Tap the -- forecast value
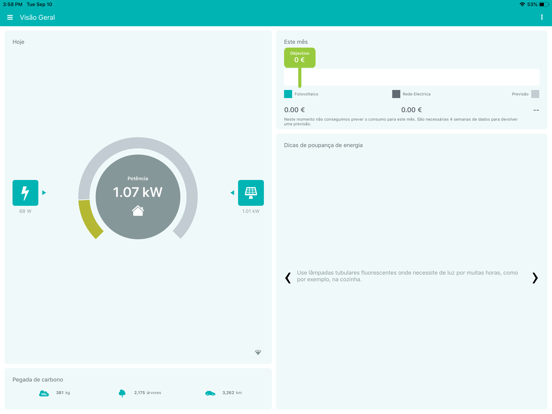This screenshot has width=552, height=414. (536, 110)
